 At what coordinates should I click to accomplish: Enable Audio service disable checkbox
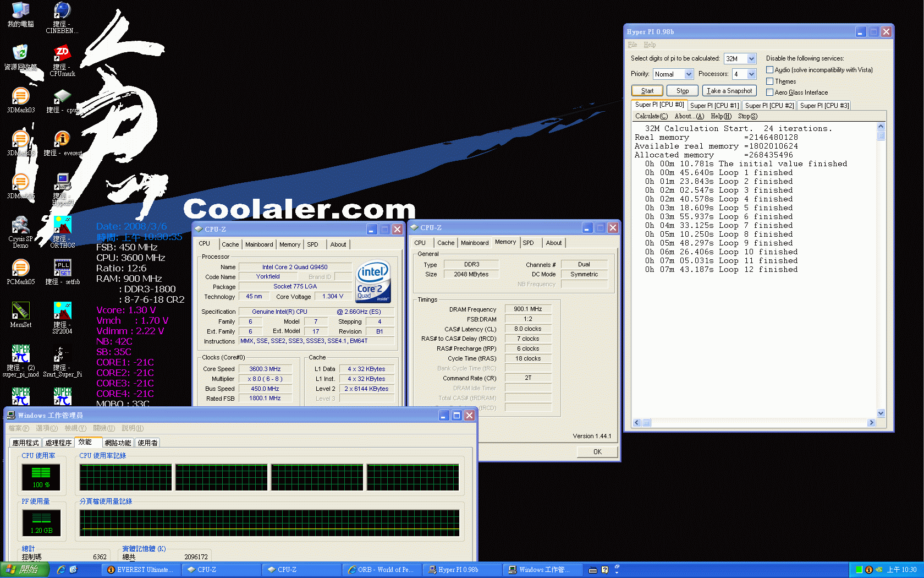769,70
